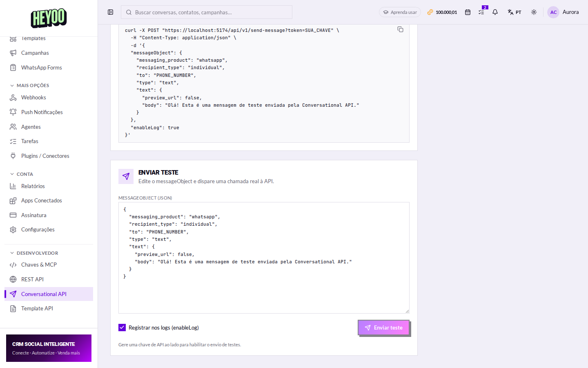Click the Aprenda usar button

click(x=400, y=12)
